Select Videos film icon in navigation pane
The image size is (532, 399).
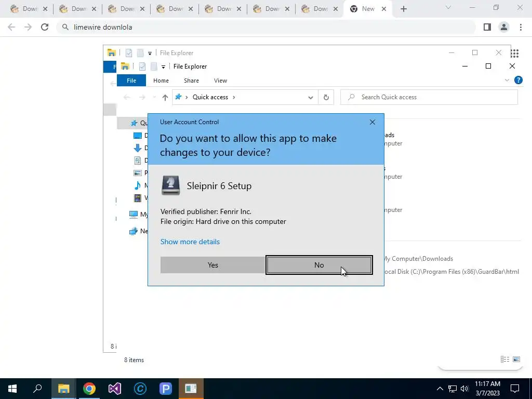(137, 197)
